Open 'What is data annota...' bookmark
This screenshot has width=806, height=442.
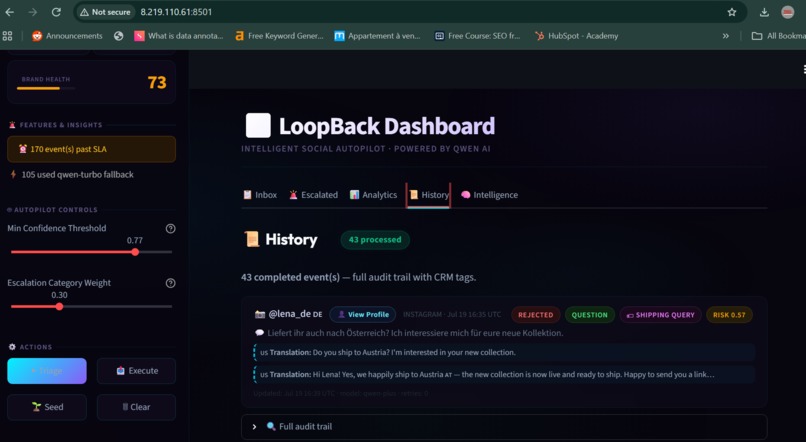coord(179,36)
